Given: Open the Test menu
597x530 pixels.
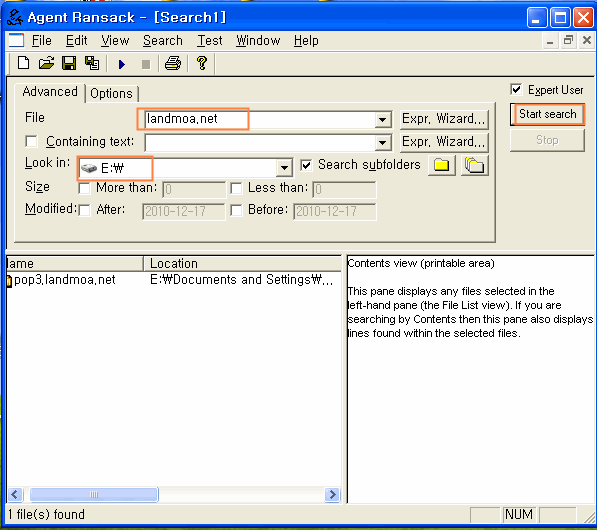Looking at the screenshot, I should coord(209,40).
